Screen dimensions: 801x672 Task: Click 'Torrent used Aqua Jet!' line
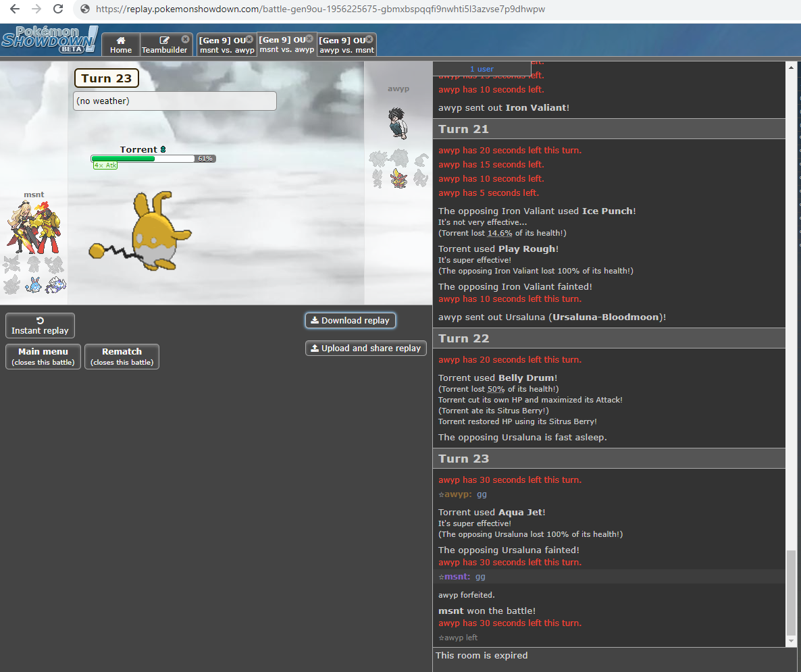coord(492,512)
